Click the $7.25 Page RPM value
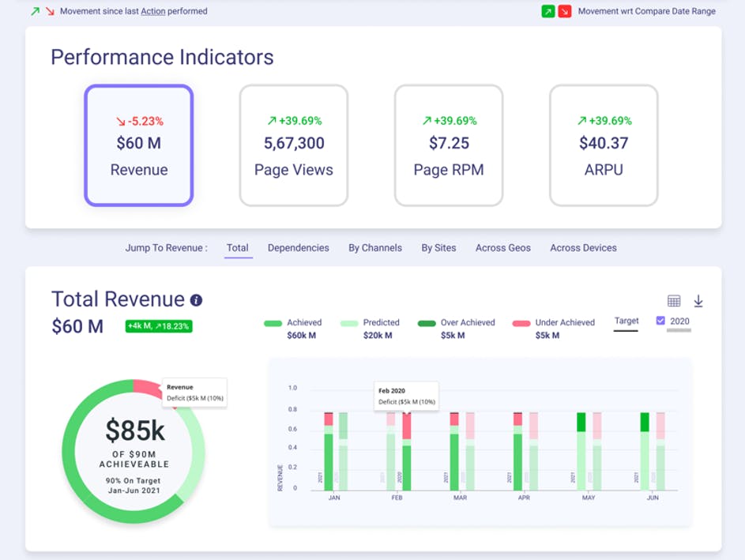745x560 pixels. (449, 143)
